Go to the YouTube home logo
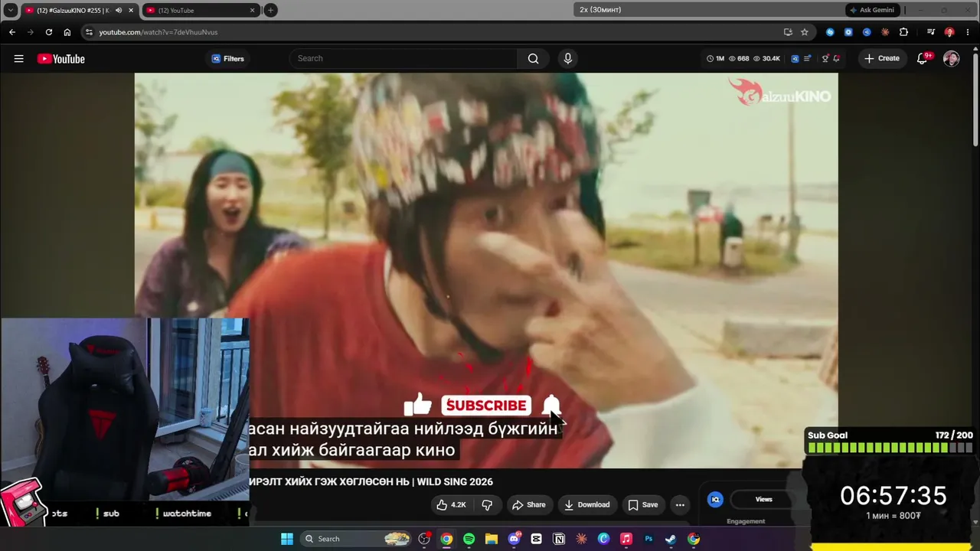 tap(61, 59)
